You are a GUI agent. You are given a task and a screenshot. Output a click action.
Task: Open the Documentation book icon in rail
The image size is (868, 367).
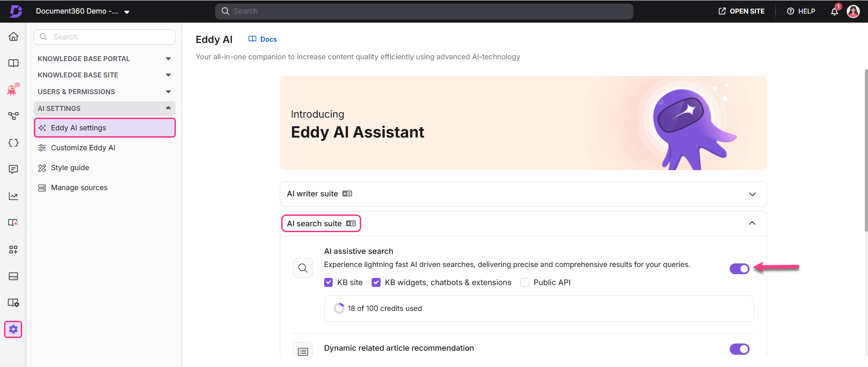[14, 63]
